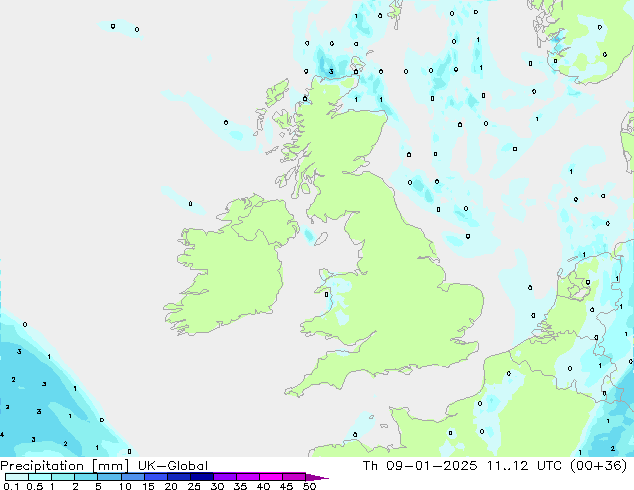Click the 'Th 09-01-2025' date text
Screen dimensions: 634x490
[x=420, y=466]
